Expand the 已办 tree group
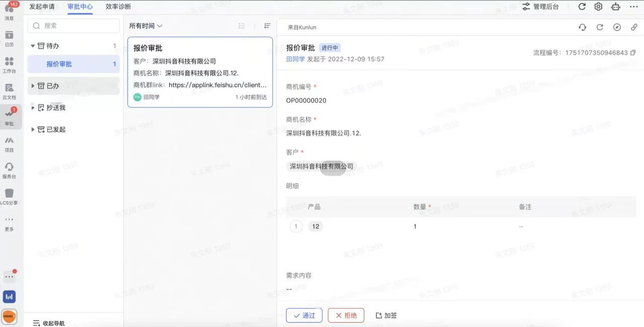 [33, 86]
